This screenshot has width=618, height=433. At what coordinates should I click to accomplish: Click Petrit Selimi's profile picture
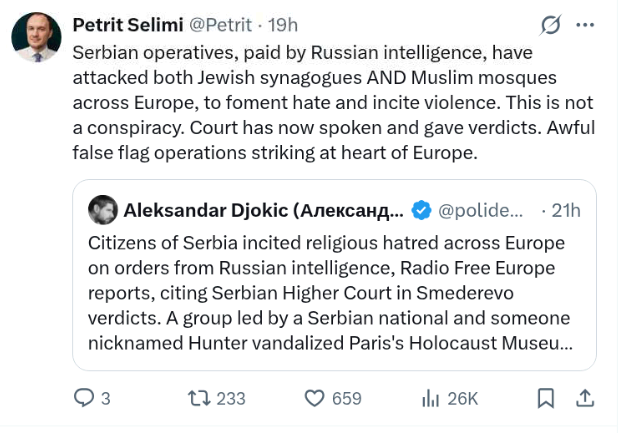click(x=36, y=38)
